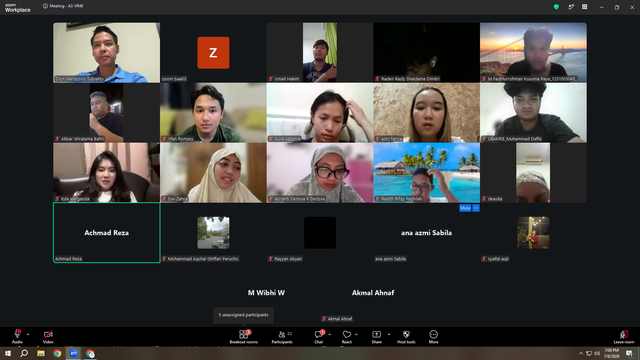The width and height of the screenshot is (640, 360).
Task: Click syaifal aqil's profile picture
Action: [533, 233]
